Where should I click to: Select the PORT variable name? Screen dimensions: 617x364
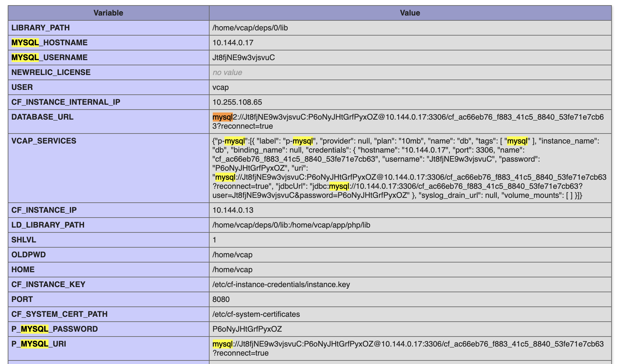pyautogui.click(x=22, y=299)
